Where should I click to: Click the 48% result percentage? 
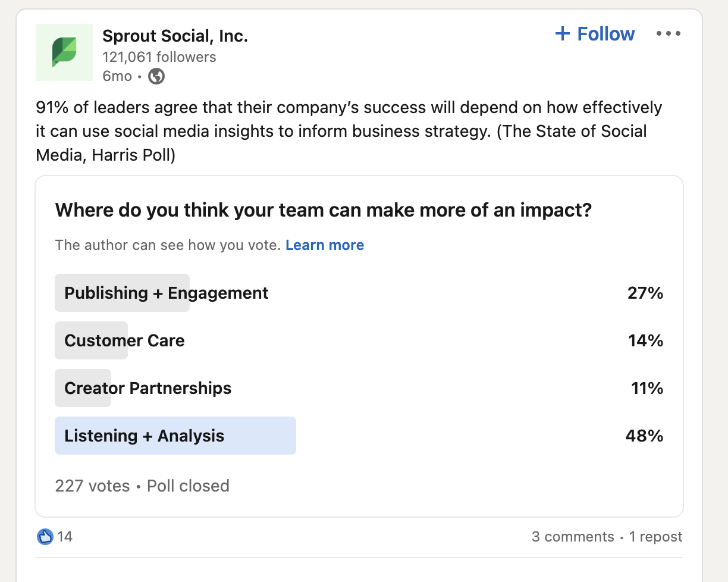(x=644, y=436)
